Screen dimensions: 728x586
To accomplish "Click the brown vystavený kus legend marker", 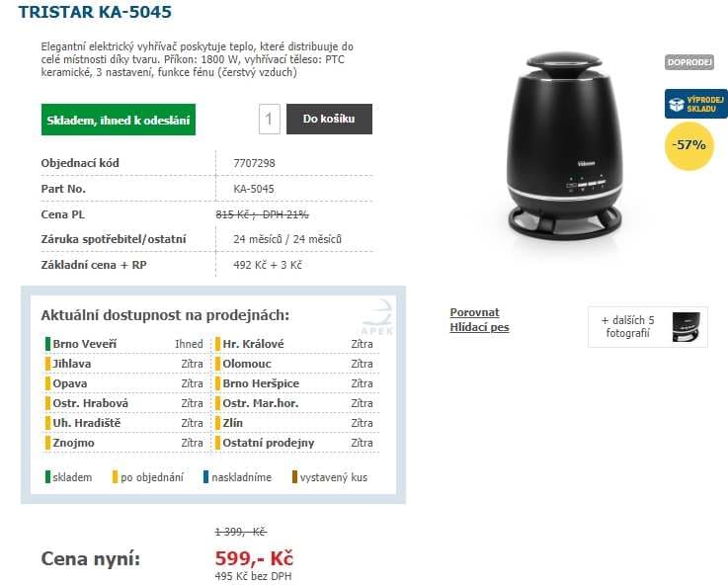I will point(294,477).
